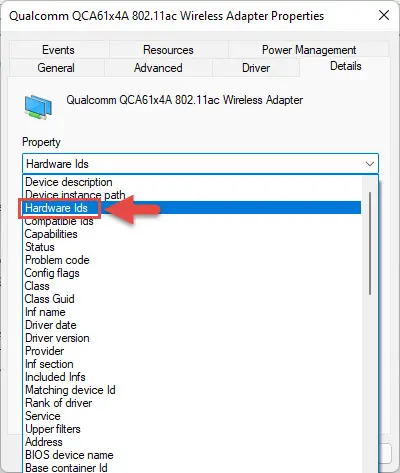Select Base container Id entry
This screenshot has width=400, height=473.
pyautogui.click(x=193, y=467)
